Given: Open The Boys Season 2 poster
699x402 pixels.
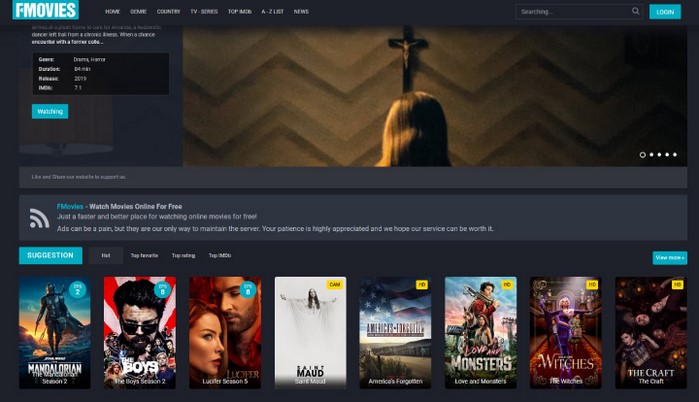Looking at the screenshot, I should [140, 332].
